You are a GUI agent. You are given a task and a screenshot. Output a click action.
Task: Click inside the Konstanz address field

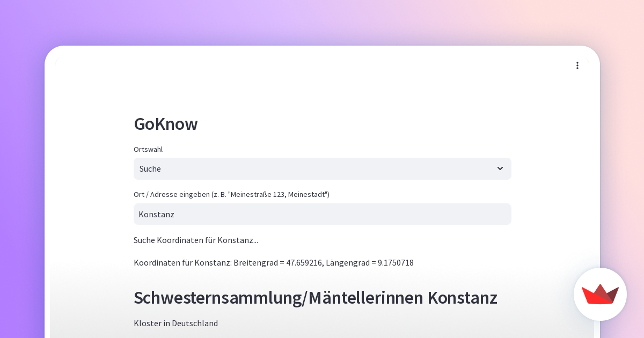click(322, 214)
